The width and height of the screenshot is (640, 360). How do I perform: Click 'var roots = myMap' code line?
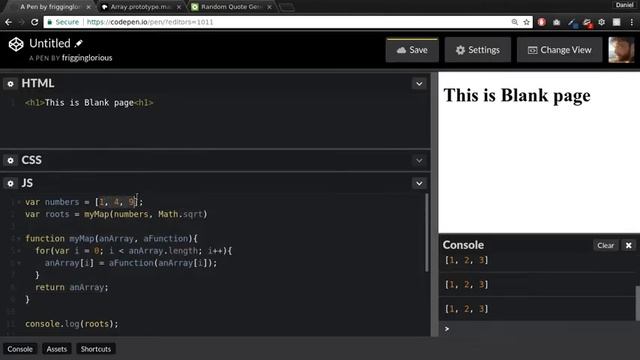pyautogui.click(x=116, y=214)
